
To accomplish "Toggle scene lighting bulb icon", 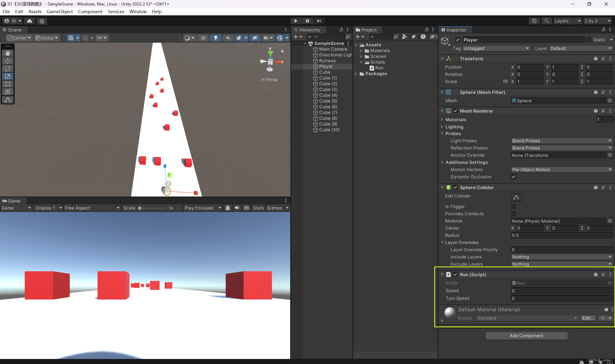I will coord(215,38).
